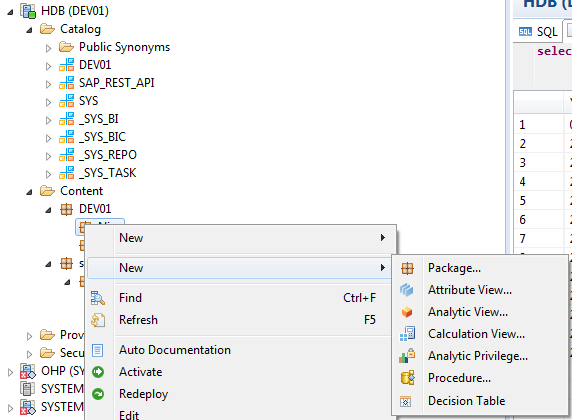This screenshot has width=572, height=420.
Task: Click the _SYS_TASK schema icon
Action: [x=66, y=173]
